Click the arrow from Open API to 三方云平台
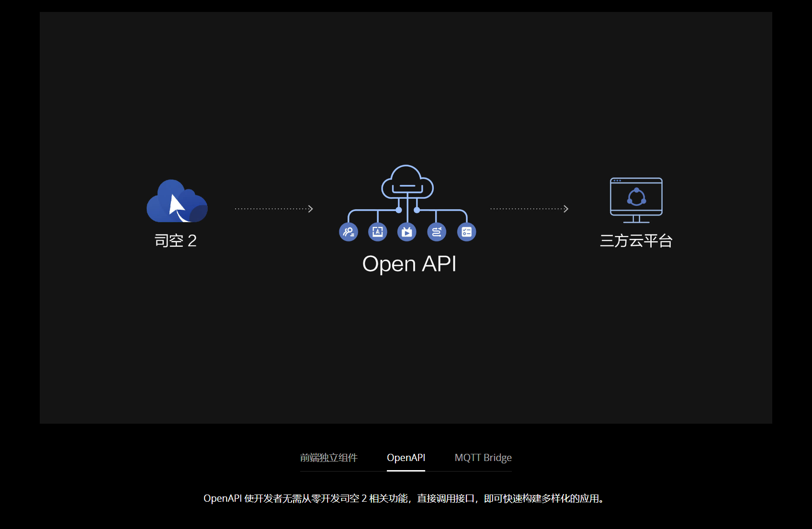Viewport: 812px width, 529px height. click(x=530, y=209)
